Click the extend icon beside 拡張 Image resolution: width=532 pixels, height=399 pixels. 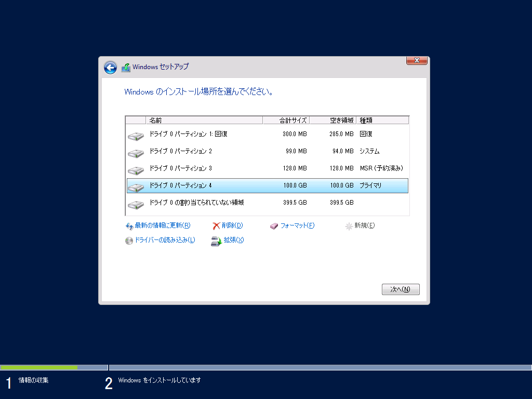click(x=215, y=241)
